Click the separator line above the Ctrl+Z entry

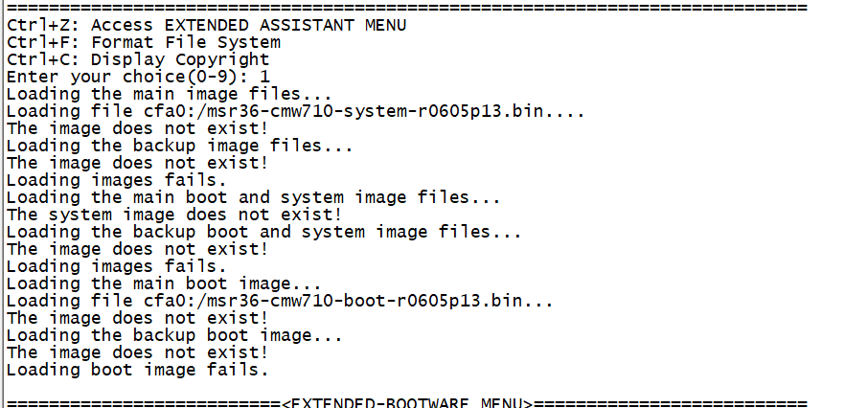coord(407,8)
